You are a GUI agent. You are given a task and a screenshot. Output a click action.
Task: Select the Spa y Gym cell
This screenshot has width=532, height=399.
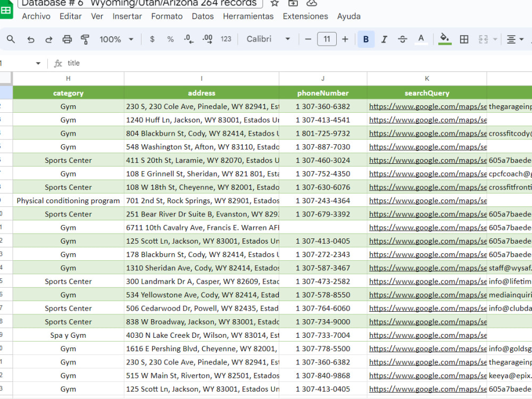point(68,336)
